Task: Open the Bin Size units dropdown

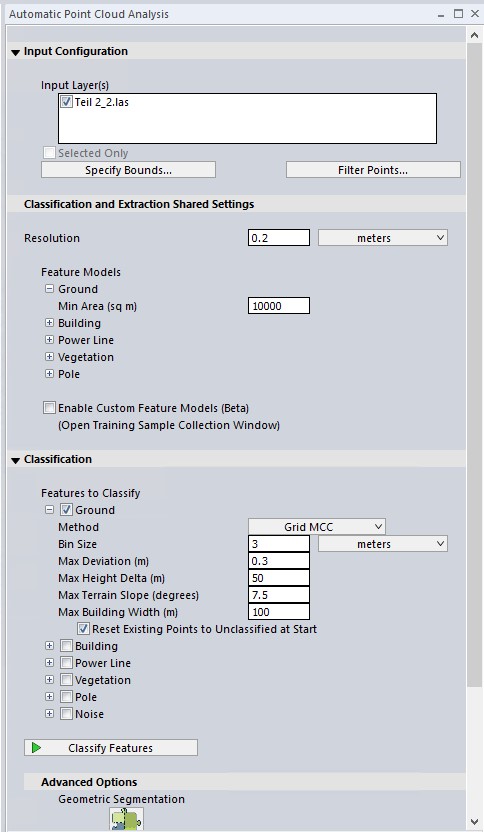Action: point(383,544)
